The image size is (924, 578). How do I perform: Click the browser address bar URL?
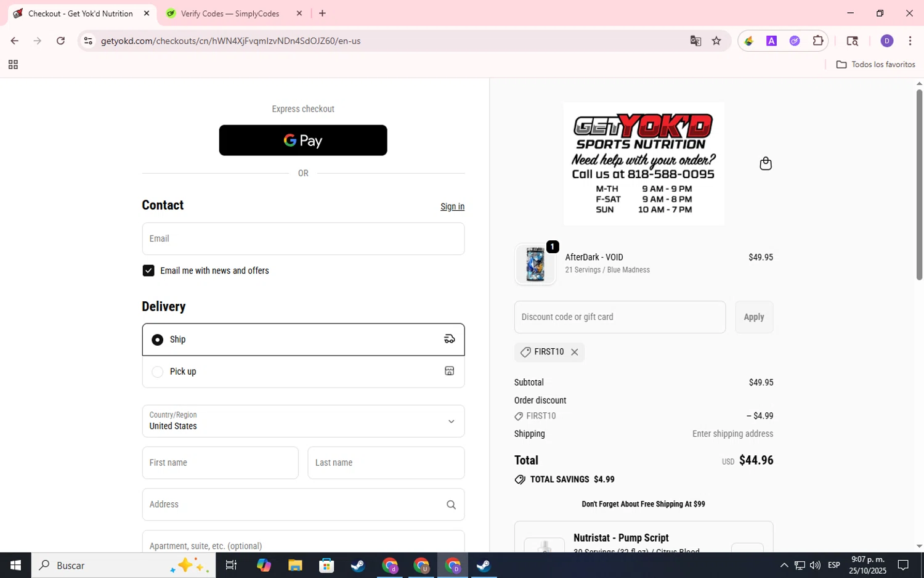[230, 41]
